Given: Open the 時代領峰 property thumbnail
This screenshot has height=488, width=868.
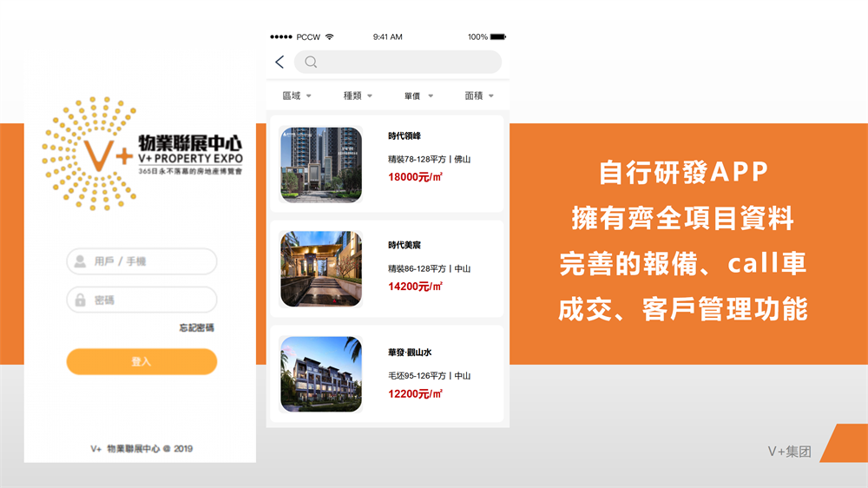Looking at the screenshot, I should 321,164.
